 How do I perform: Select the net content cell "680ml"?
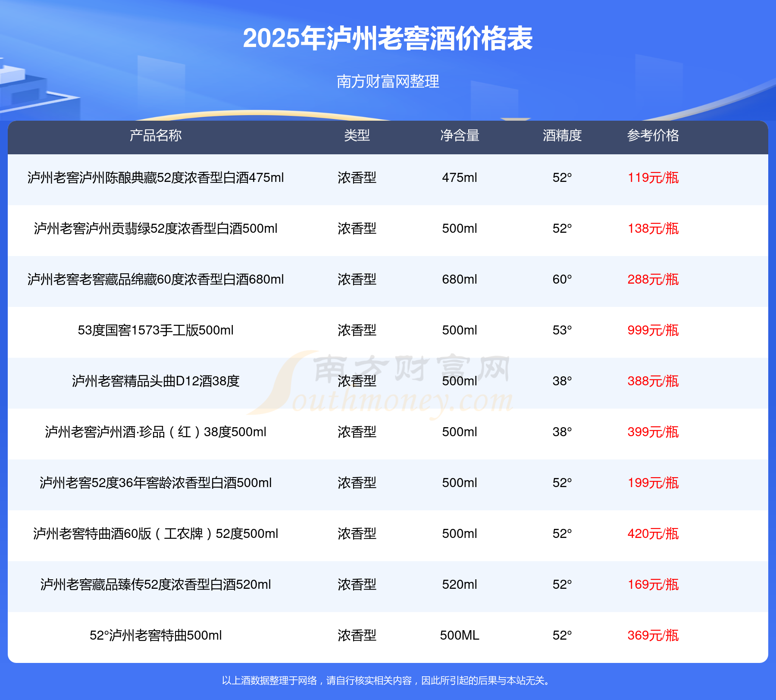point(460,279)
